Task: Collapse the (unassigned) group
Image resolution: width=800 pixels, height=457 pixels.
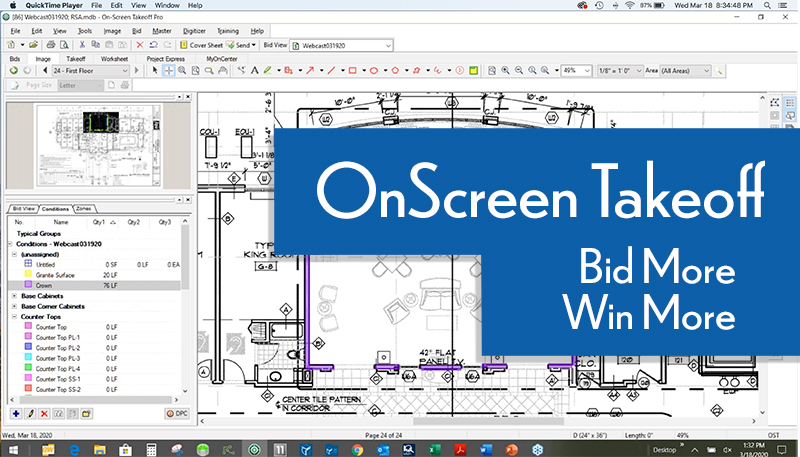Action: [14, 254]
